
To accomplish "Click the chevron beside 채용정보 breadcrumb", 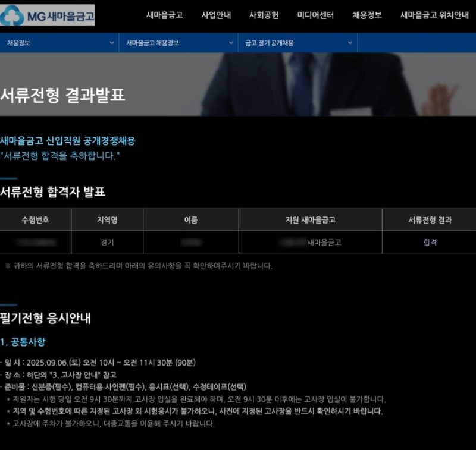I will 112,43.
